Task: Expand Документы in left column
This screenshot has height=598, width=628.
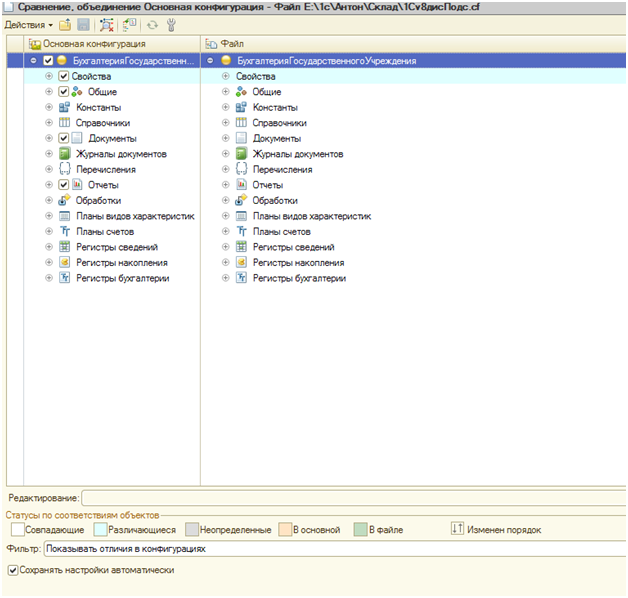Action: click(x=49, y=138)
